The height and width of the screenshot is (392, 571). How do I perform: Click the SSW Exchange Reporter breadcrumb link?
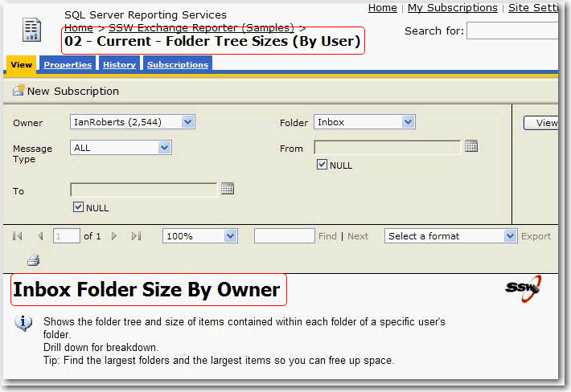201,28
